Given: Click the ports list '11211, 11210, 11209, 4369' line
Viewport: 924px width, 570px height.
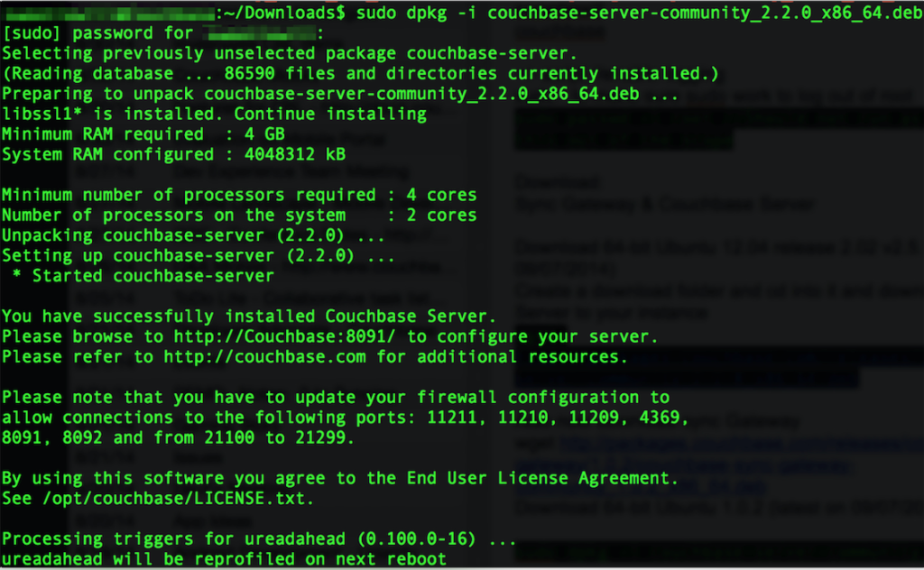Looking at the screenshot, I should [x=346, y=417].
